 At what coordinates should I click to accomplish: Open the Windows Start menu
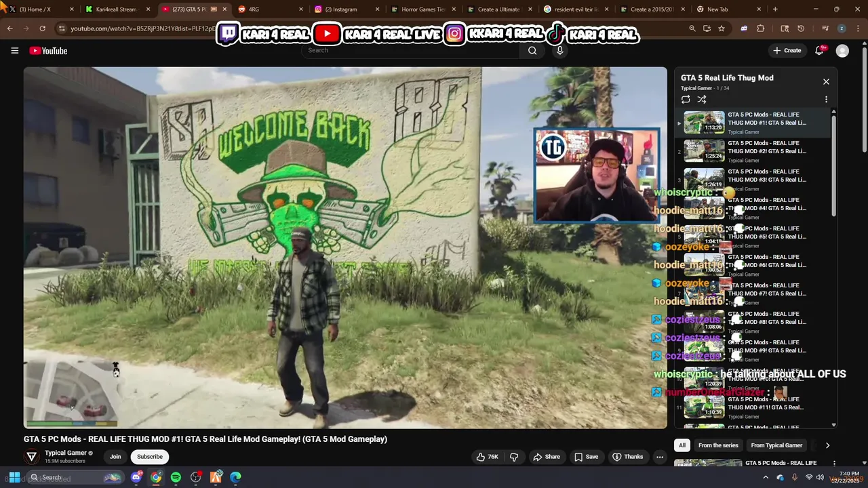(14, 477)
